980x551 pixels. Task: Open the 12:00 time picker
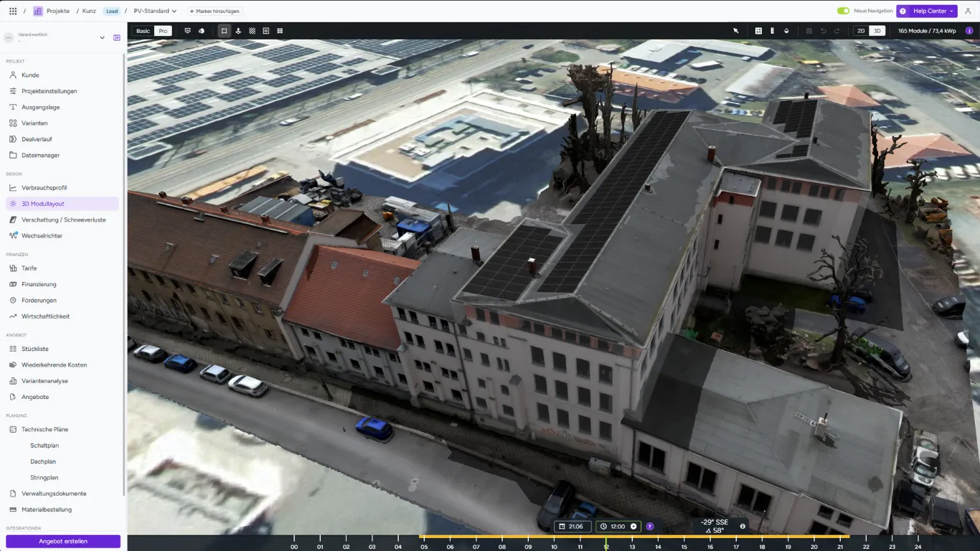pos(618,526)
